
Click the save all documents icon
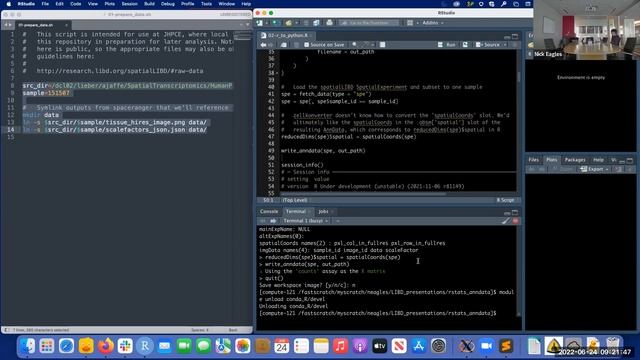click(x=316, y=23)
